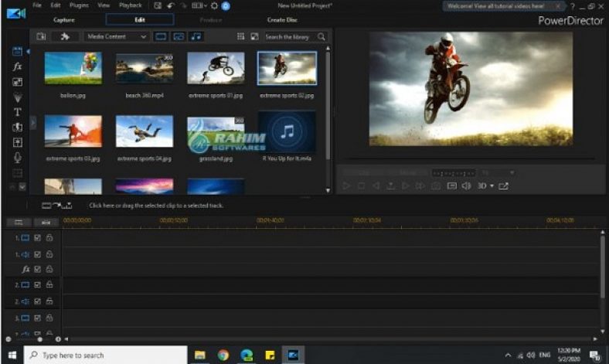
Task: Take a snapshot with the camera icon under preview
Action: (437, 186)
